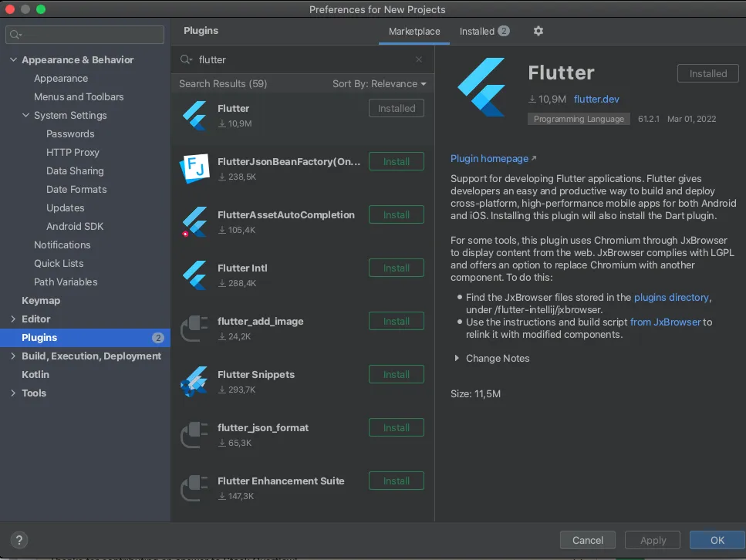
Task: Expand the Editor section
Action: pos(13,319)
